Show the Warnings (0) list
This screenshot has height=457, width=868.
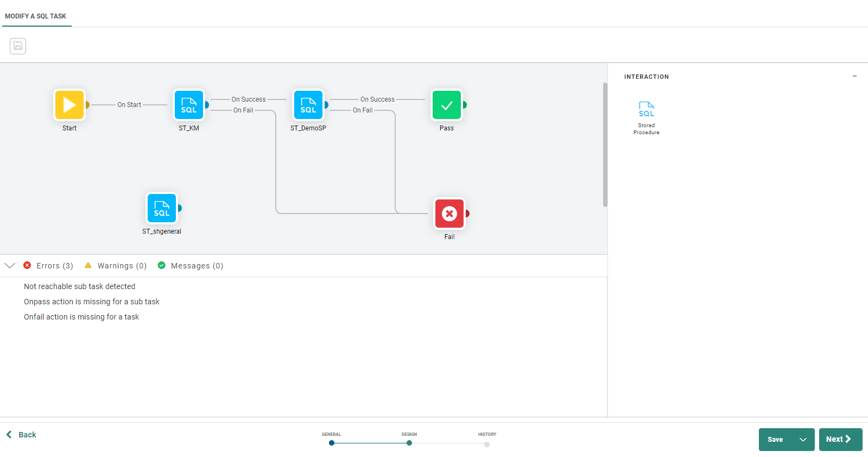pyautogui.click(x=116, y=266)
